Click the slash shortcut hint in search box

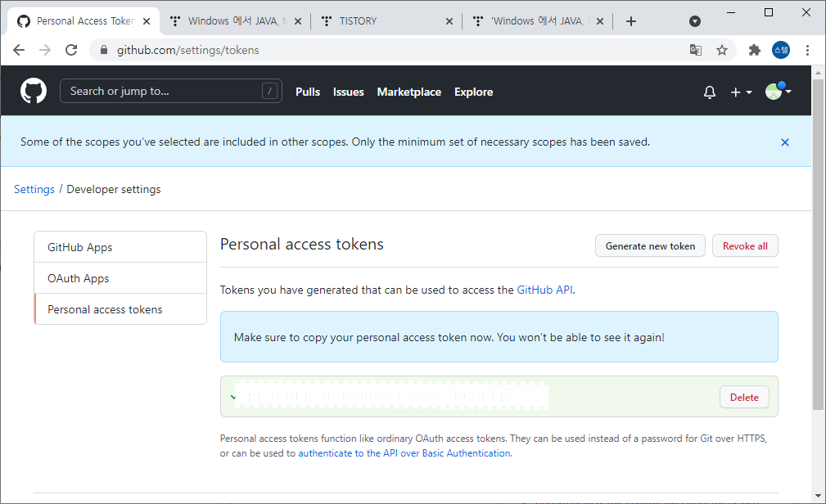(269, 91)
